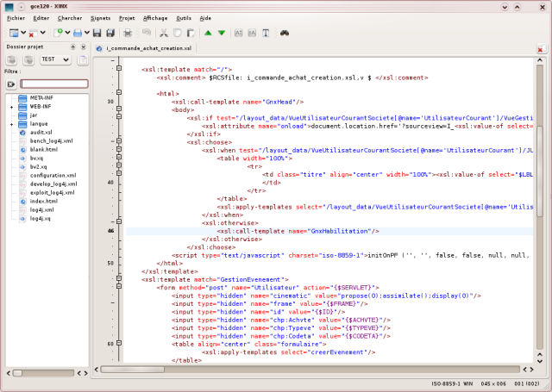Open the Signets menu

point(100,18)
